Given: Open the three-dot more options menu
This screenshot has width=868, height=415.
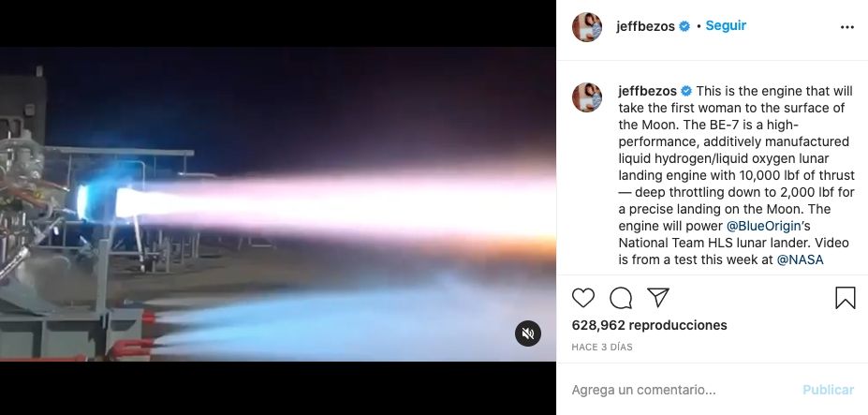Looking at the screenshot, I should 847,27.
